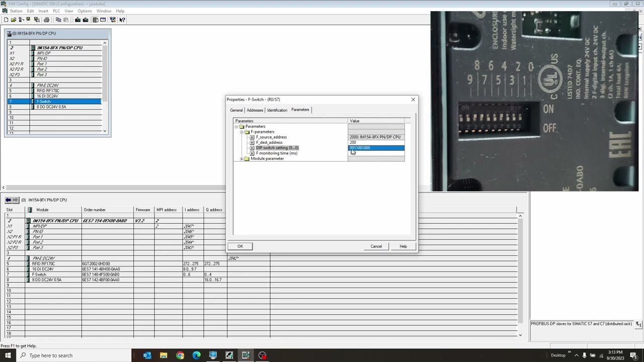The width and height of the screenshot is (644, 362).
Task: Click the screen recorder taskbar icon
Action: 262,355
